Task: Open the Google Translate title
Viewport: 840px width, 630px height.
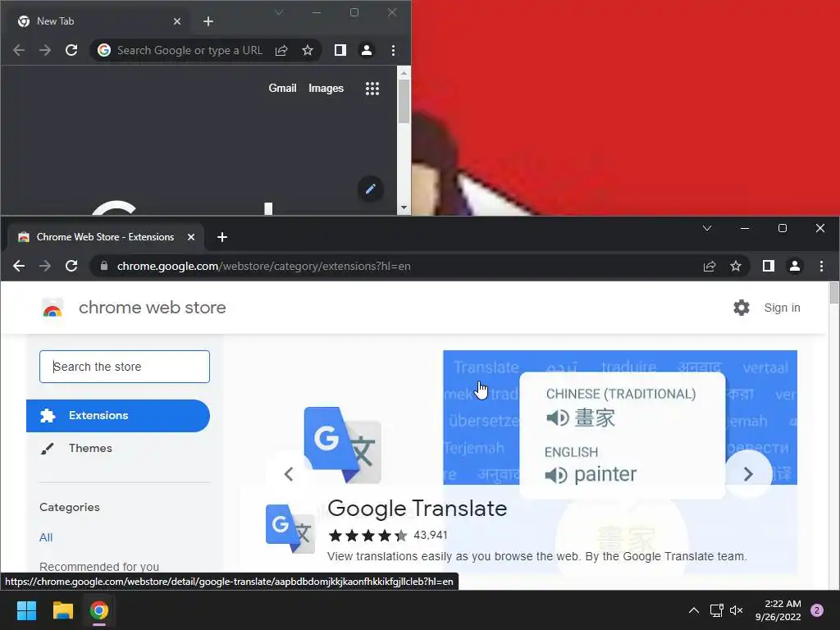Action: pos(418,508)
